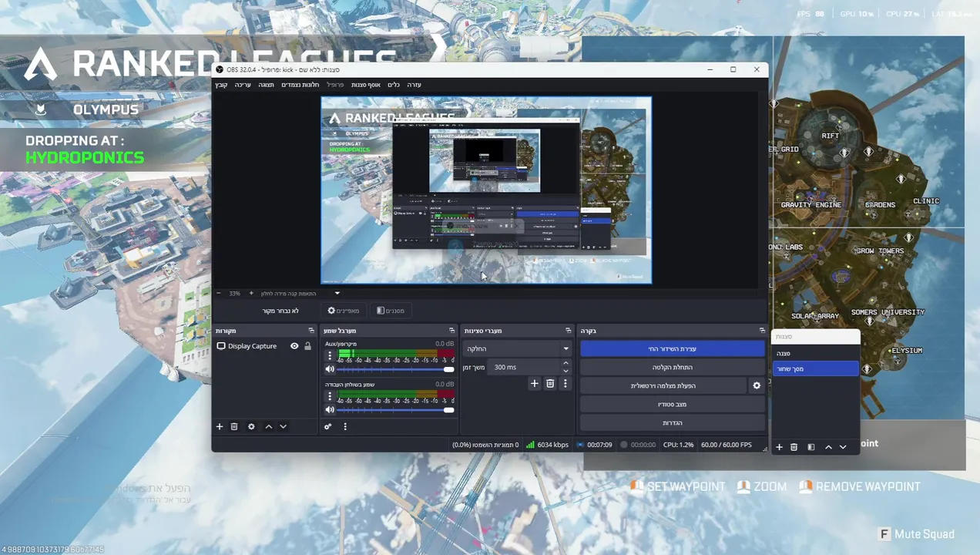This screenshot has width=980, height=555.
Task: Open source properties gear in Sources panel
Action: 251,426
